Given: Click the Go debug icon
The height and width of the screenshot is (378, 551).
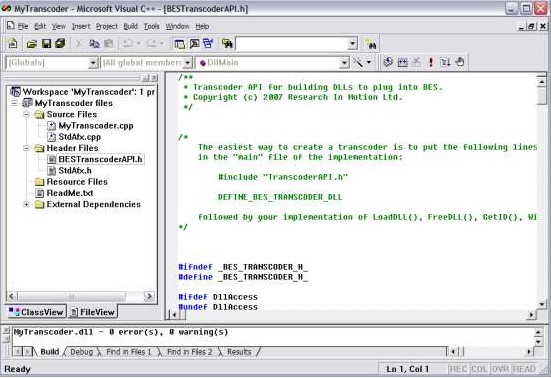Looking at the screenshot, I should point(445,63).
